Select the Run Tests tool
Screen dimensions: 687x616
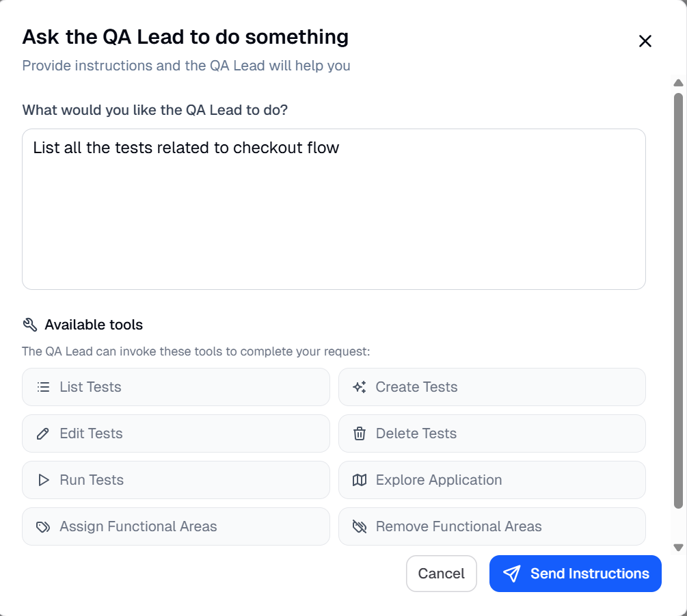[176, 480]
